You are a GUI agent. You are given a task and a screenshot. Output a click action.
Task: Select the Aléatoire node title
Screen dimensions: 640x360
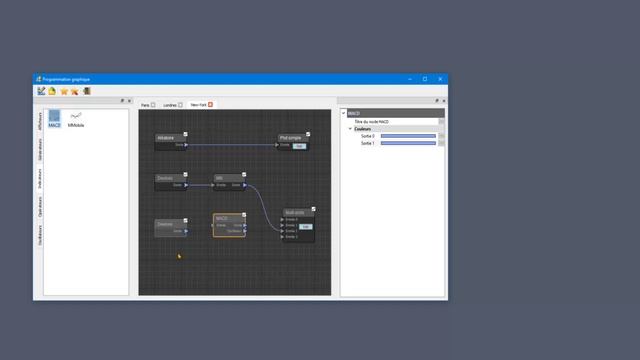click(165, 138)
